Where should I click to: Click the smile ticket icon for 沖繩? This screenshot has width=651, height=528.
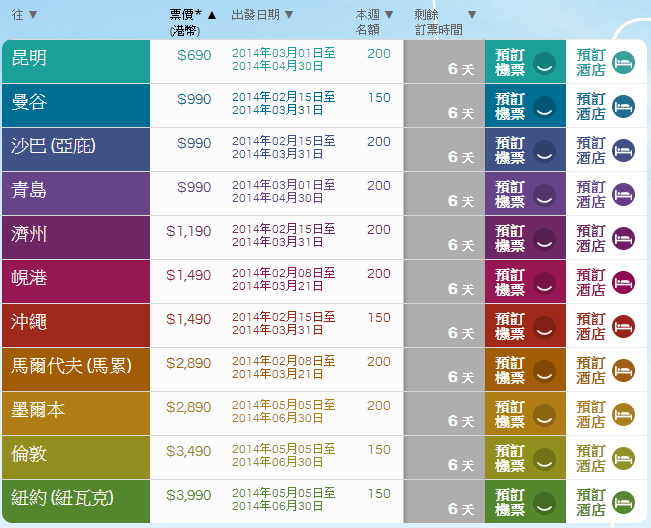[x=545, y=327]
